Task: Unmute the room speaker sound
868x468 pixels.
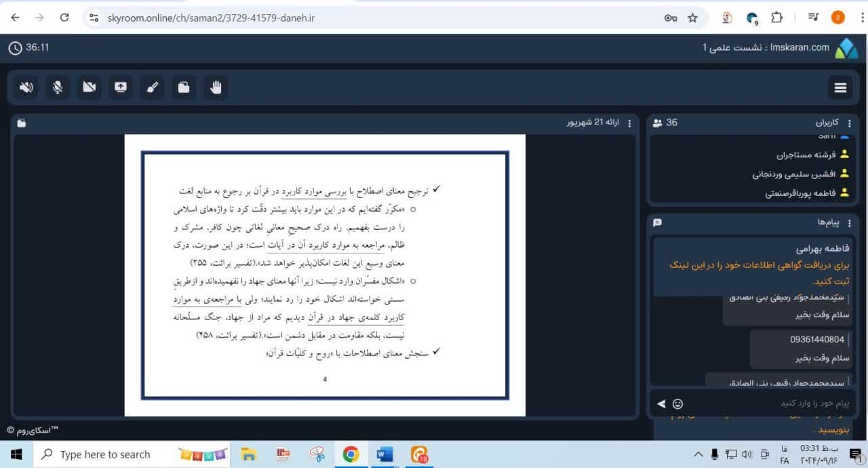Action: (26, 87)
